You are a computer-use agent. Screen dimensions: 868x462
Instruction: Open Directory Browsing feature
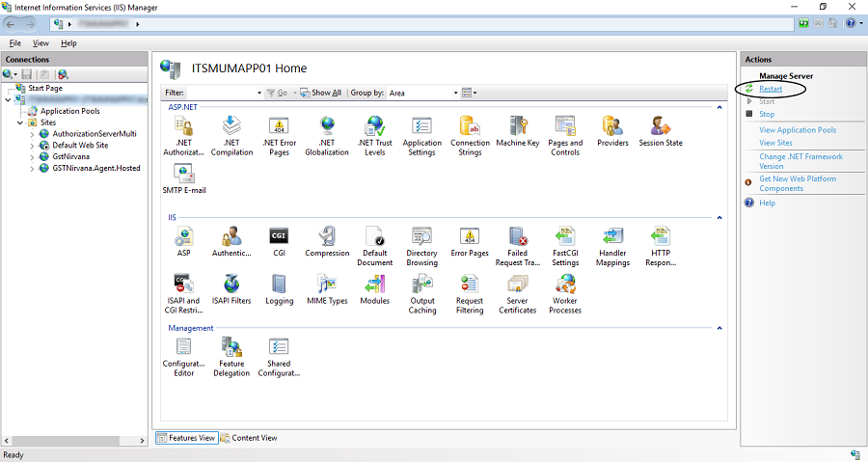pyautogui.click(x=421, y=246)
